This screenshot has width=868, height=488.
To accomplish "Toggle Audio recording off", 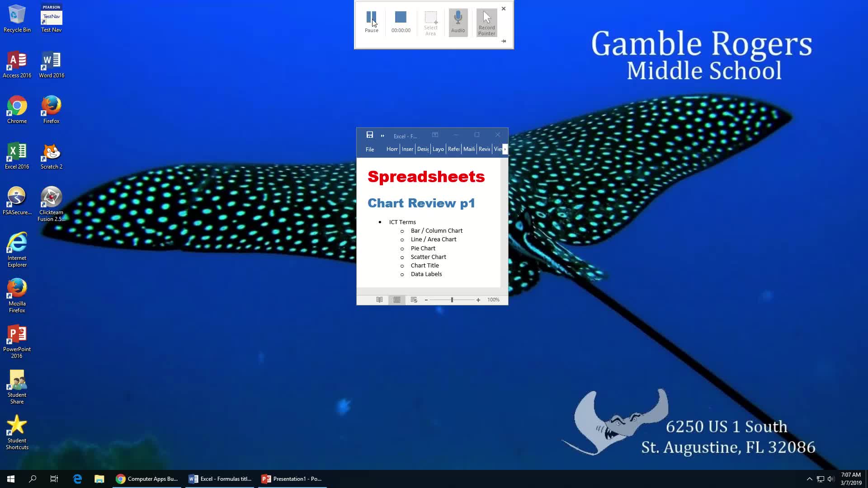I will [x=458, y=23].
